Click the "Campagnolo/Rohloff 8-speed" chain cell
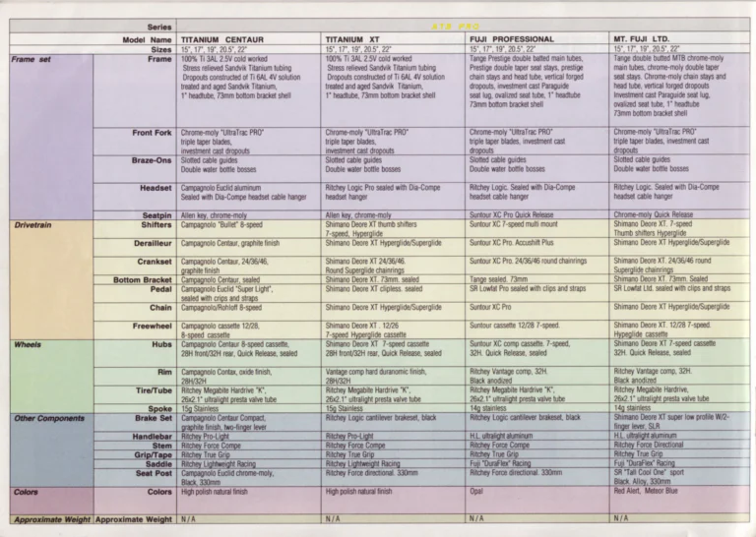Image resolution: width=756 pixels, height=537 pixels. [221, 307]
